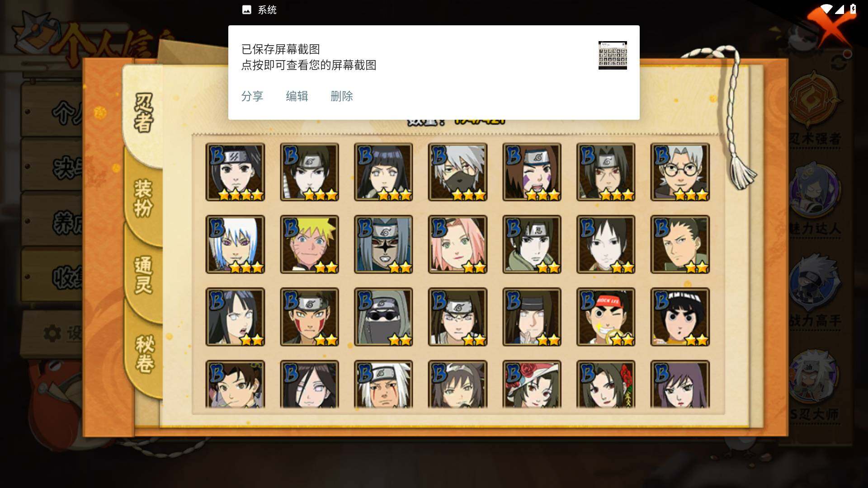Screen dimensions: 868x488
Task: Select the sunglasses hooded Shino portrait
Action: (x=383, y=317)
